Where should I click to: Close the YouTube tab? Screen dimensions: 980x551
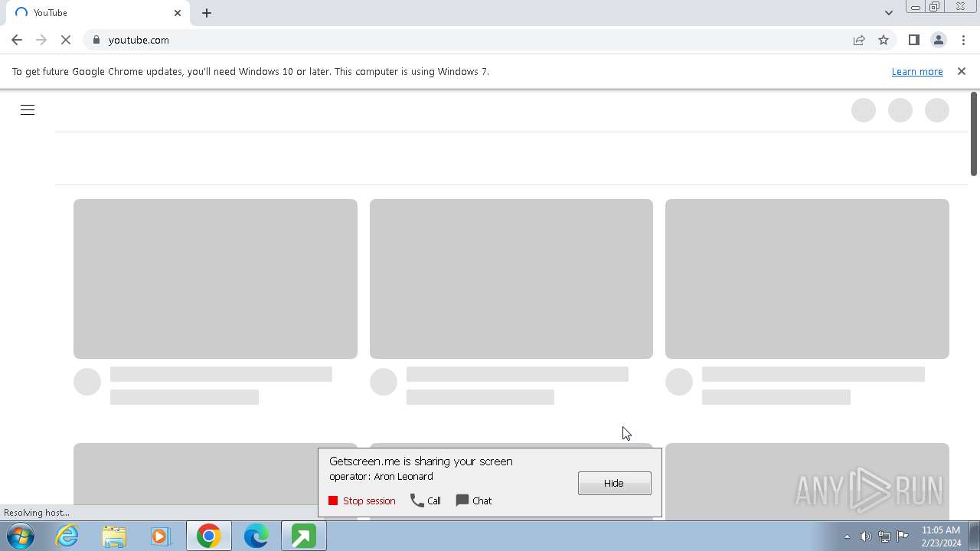[178, 13]
